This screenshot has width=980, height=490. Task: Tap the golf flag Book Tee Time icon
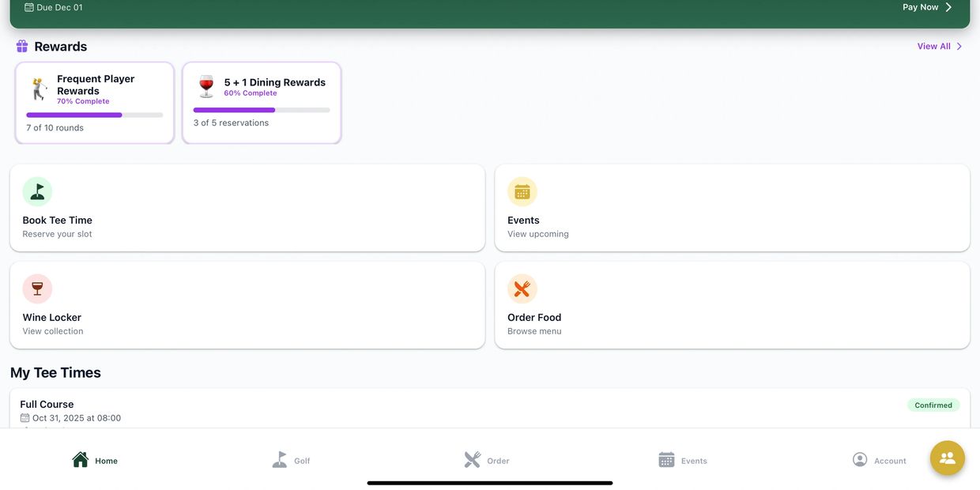(37, 191)
